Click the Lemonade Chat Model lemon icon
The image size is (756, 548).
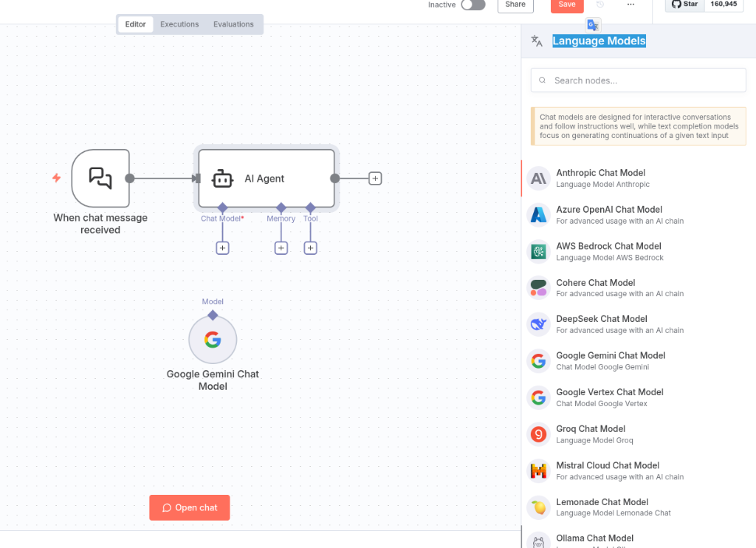pyautogui.click(x=538, y=507)
